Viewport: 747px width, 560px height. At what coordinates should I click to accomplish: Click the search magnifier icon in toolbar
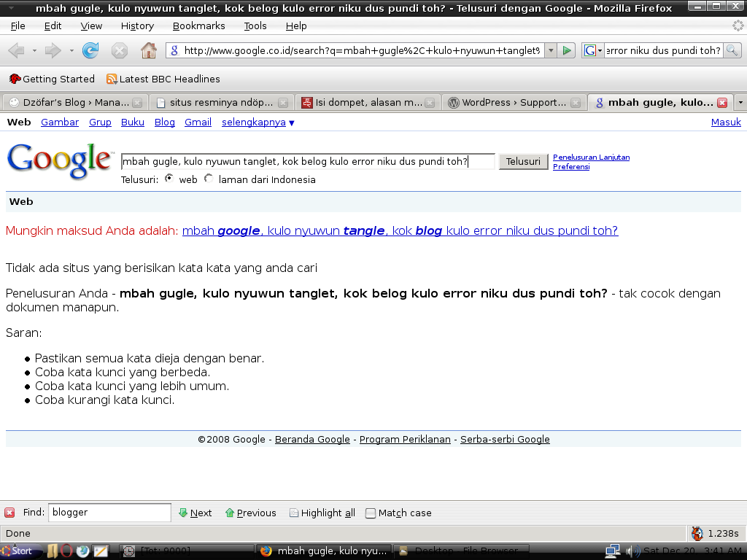click(x=732, y=50)
